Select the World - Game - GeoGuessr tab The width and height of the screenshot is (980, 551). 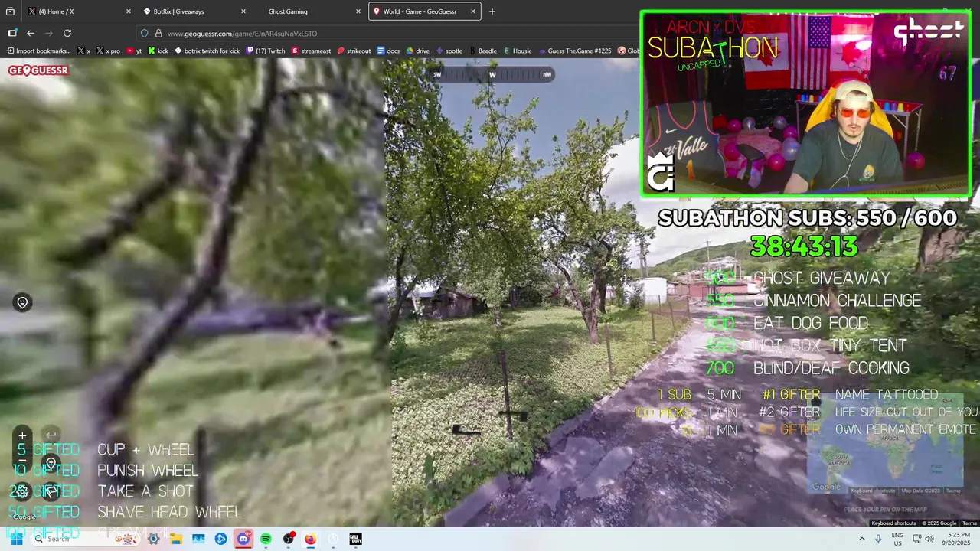(x=424, y=11)
